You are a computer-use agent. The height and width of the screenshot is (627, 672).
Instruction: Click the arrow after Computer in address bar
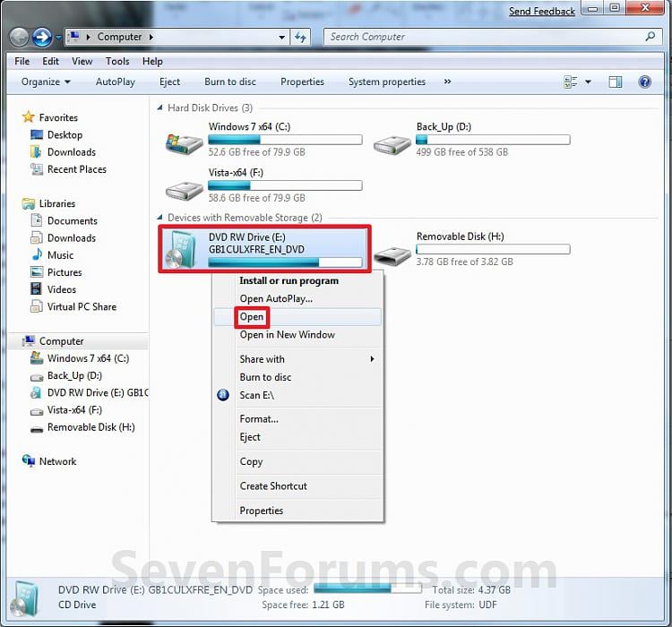coord(151,38)
